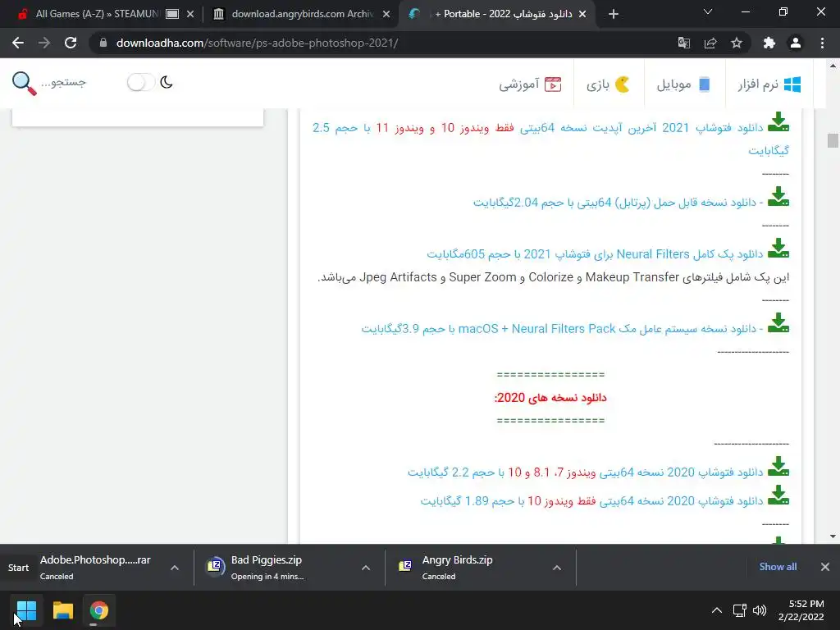Click the Bad Piggies.zip download item
The height and width of the screenshot is (630, 840).
click(273, 568)
